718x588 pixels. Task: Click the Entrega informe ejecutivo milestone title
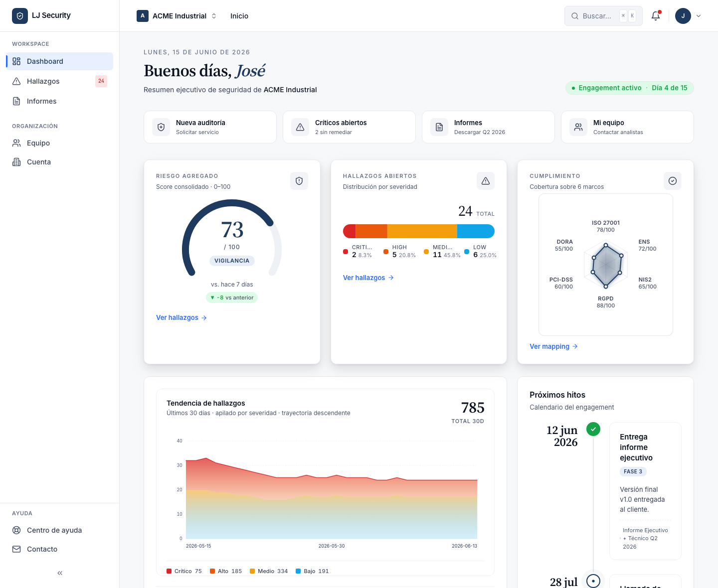click(x=636, y=447)
